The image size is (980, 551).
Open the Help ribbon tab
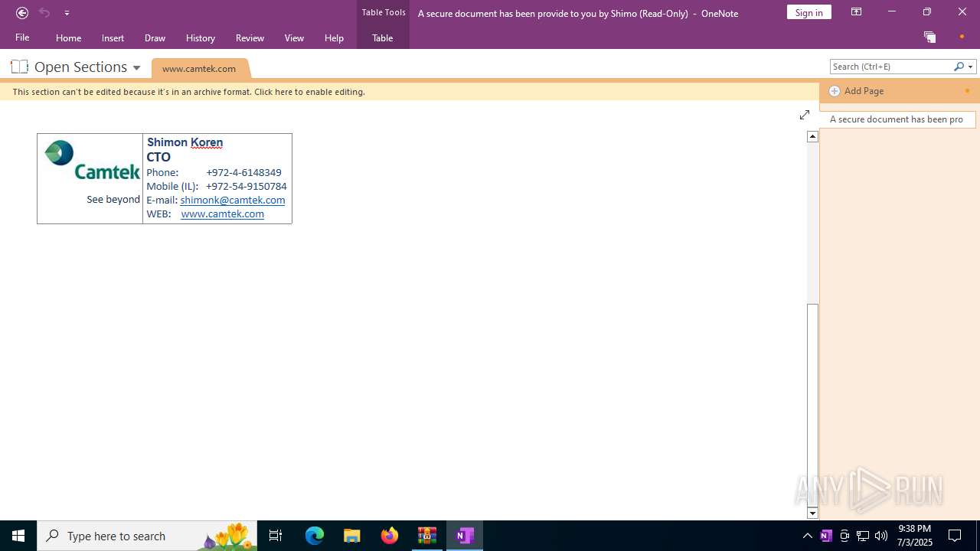pyautogui.click(x=334, y=37)
